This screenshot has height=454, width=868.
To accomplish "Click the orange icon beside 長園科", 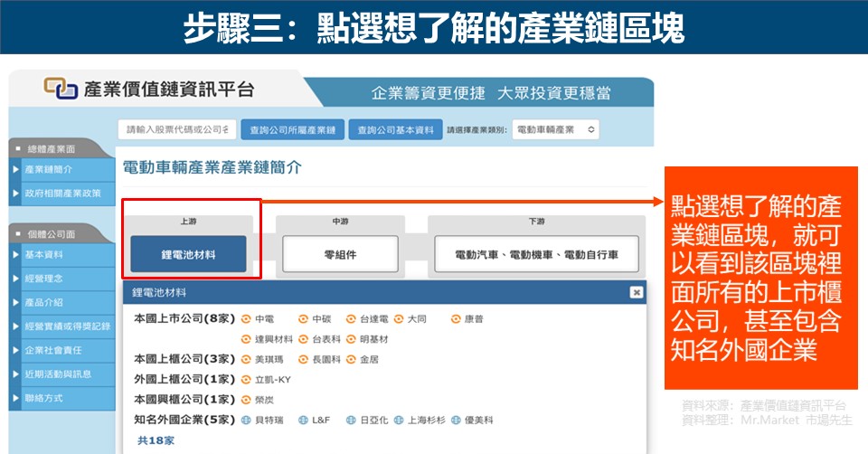I will (x=303, y=359).
